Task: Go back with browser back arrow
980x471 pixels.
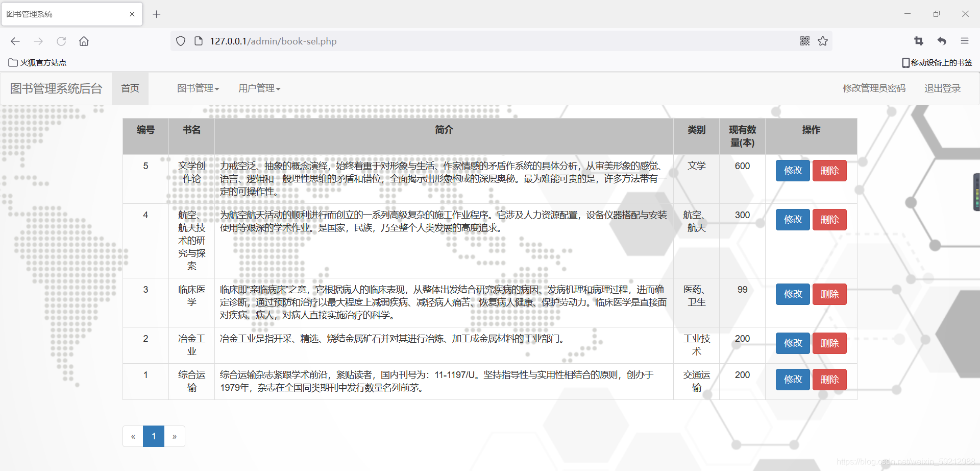Action: click(x=15, y=41)
